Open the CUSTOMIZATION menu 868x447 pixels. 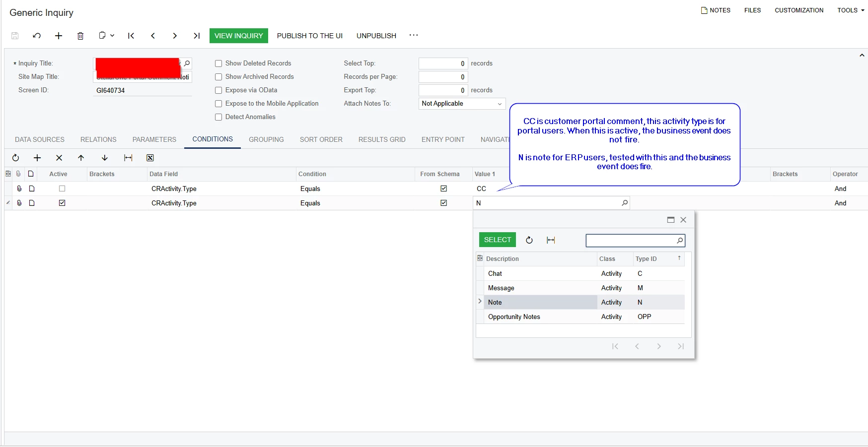coord(799,10)
